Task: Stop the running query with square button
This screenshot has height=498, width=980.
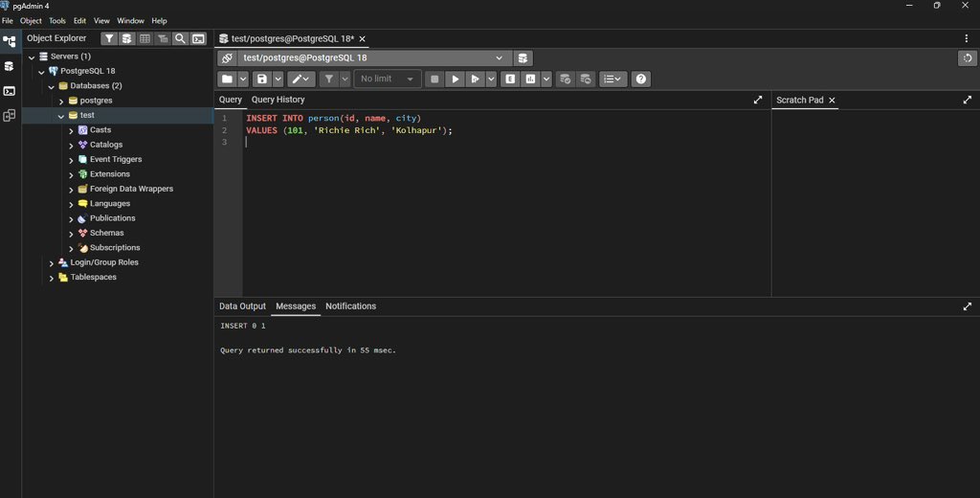Action: point(435,79)
